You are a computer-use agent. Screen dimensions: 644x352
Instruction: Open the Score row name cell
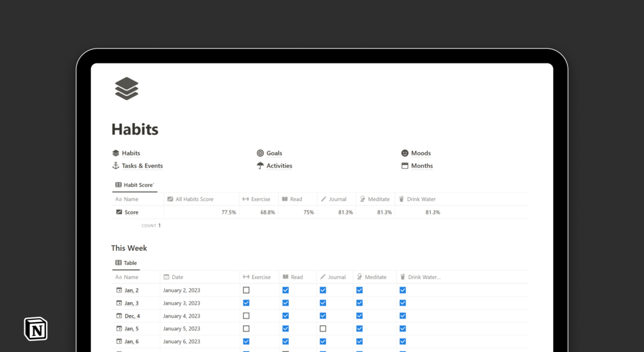pyautogui.click(x=138, y=212)
